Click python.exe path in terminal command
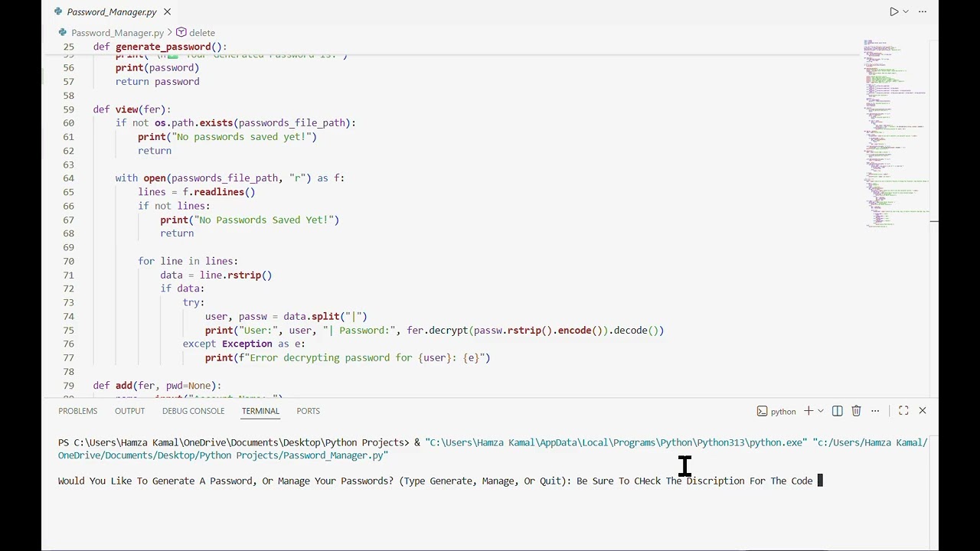980x551 pixels. pos(616,442)
